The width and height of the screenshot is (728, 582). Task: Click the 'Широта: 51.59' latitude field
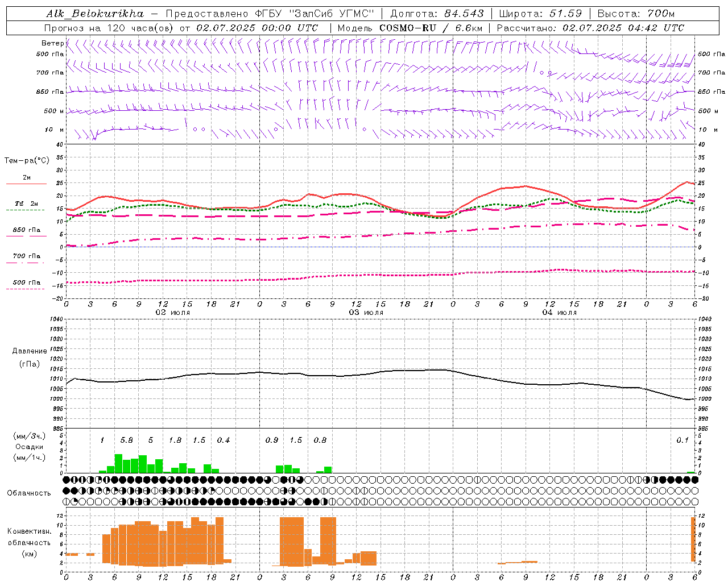540,14
